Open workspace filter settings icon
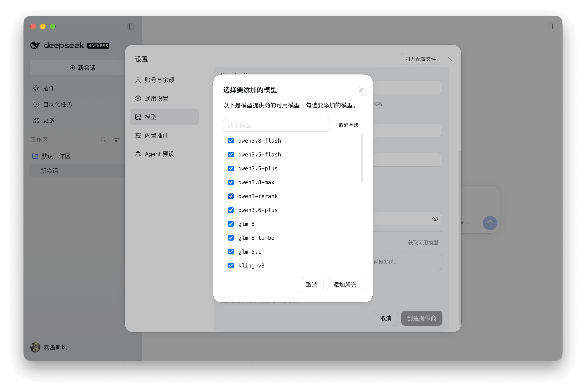 [x=117, y=139]
